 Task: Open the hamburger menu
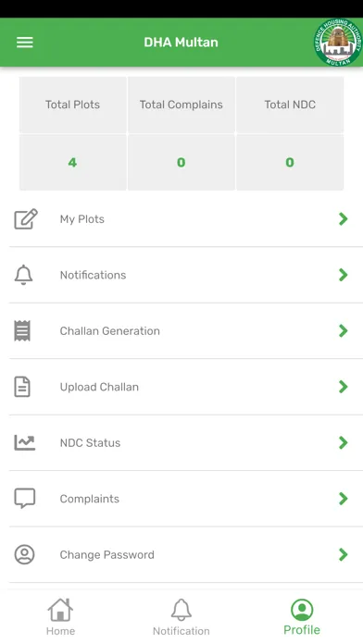pyautogui.click(x=25, y=43)
